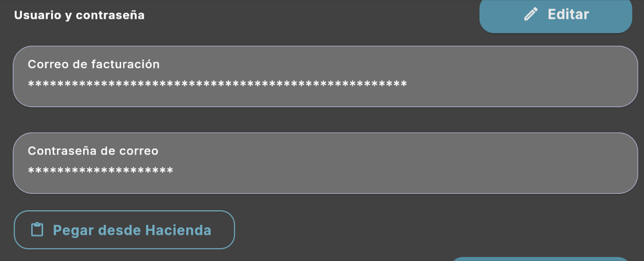Select the Pegar desde Hacienda button

(x=124, y=230)
